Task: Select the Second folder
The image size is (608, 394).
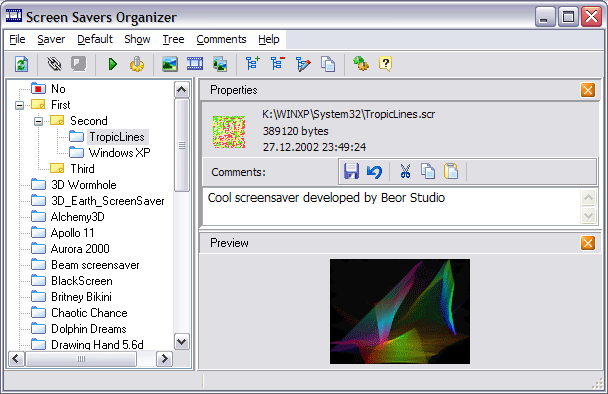Action: (89, 121)
